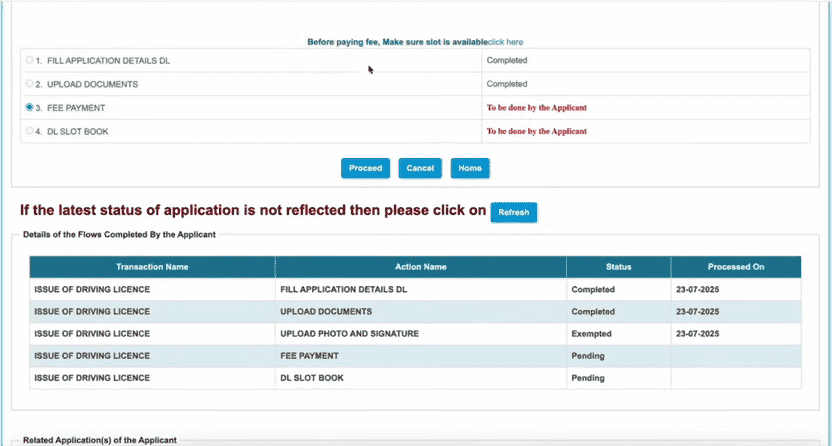Click the Exempted status cell
832x446 pixels.
tap(591, 334)
